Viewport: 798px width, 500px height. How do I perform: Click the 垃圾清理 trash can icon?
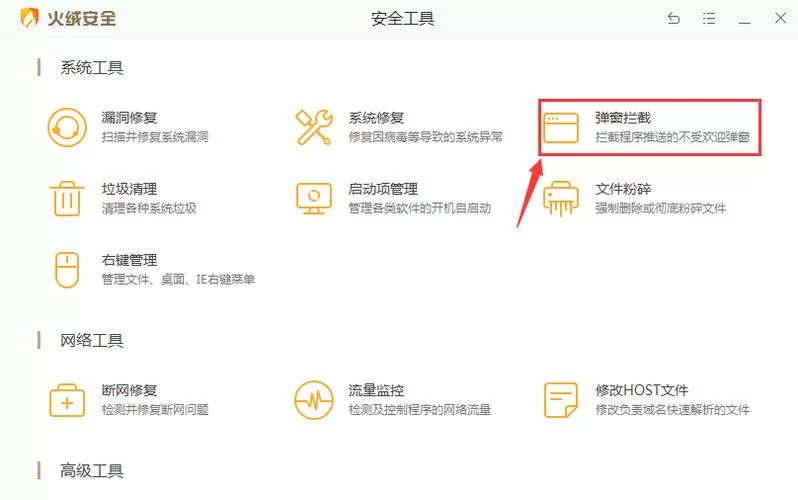pyautogui.click(x=67, y=199)
